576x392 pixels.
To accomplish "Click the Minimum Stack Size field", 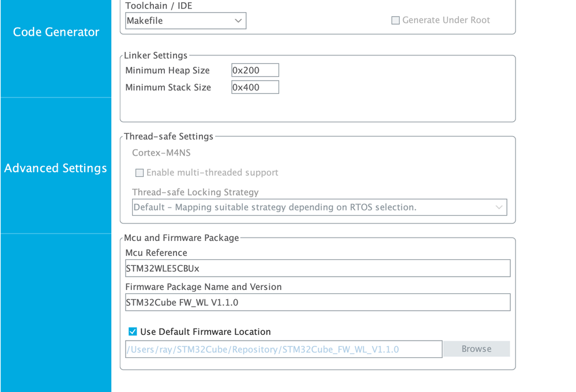I will click(x=255, y=88).
